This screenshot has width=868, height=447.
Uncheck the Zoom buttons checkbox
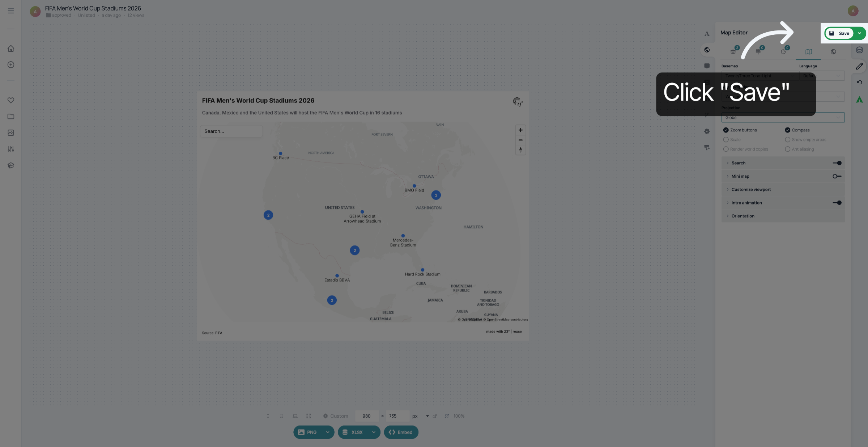point(726,130)
